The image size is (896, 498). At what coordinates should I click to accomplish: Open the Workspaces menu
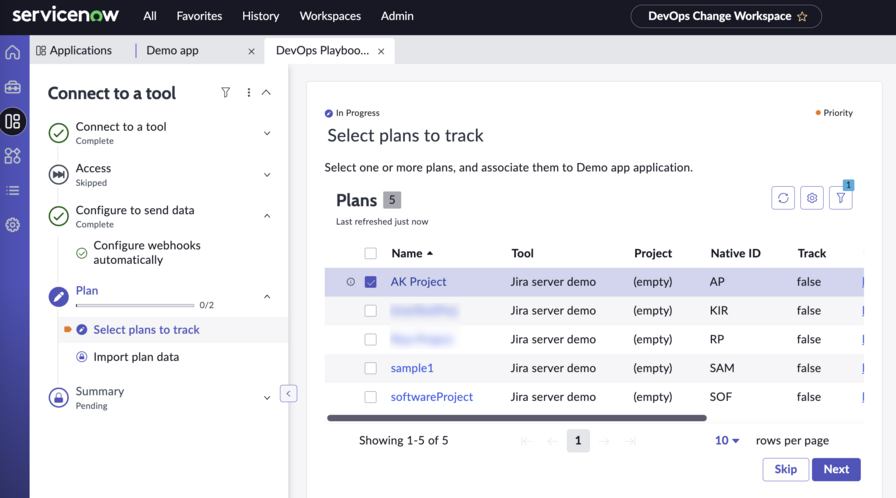click(330, 16)
